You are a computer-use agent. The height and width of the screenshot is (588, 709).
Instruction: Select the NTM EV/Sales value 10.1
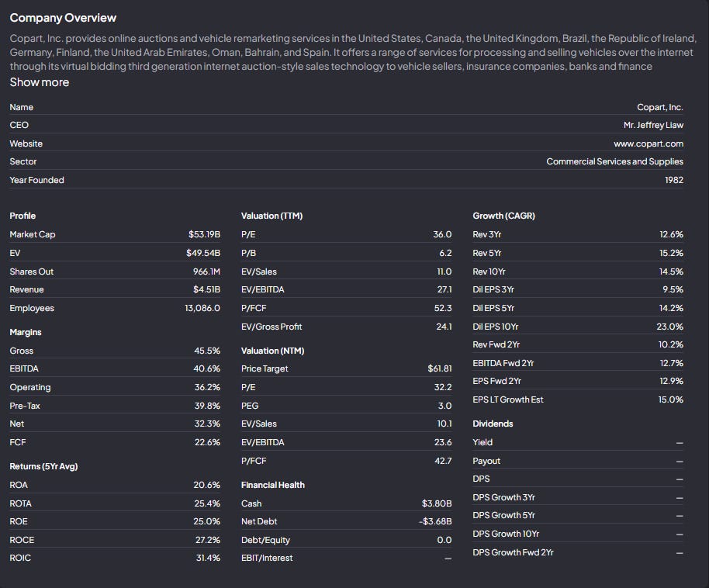[x=444, y=424]
